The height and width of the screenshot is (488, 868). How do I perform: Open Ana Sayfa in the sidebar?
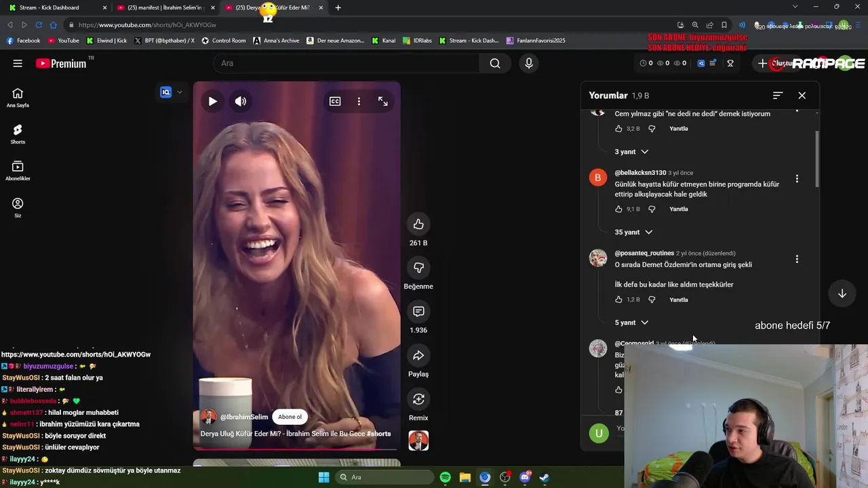click(18, 98)
